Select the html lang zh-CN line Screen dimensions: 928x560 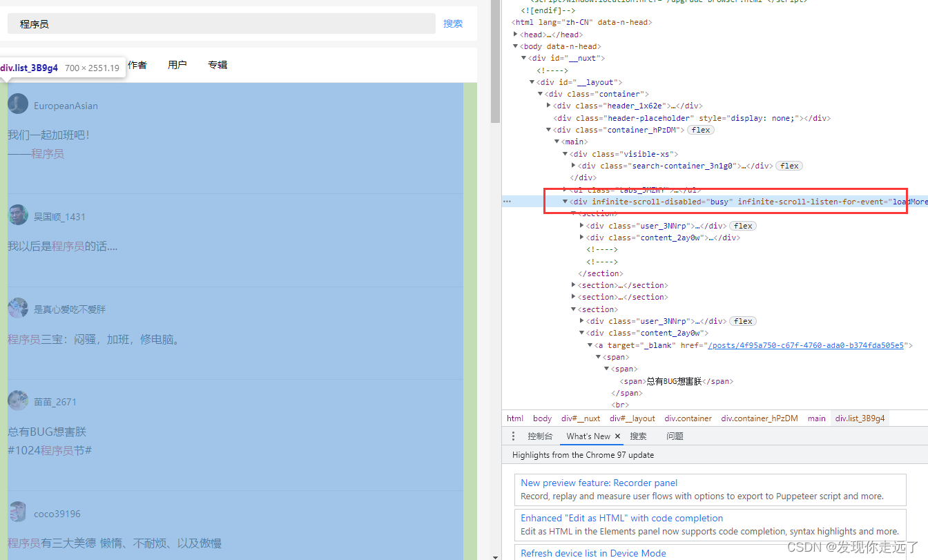click(x=582, y=22)
